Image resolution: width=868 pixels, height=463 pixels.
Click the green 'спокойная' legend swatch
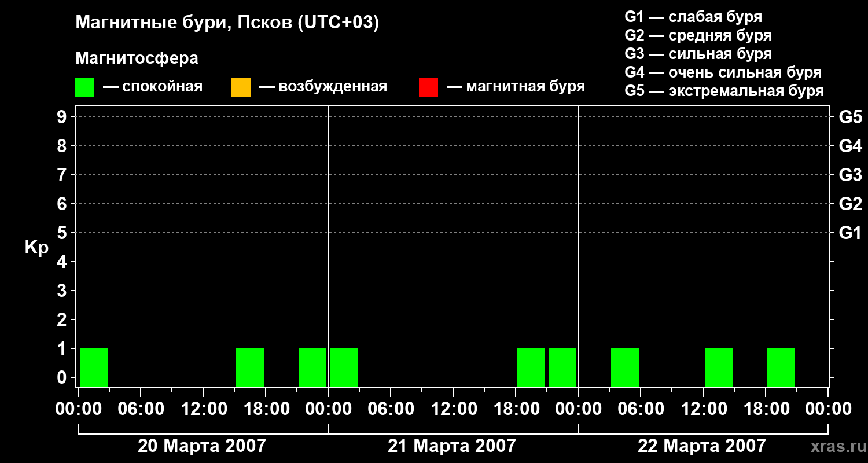coord(85,87)
